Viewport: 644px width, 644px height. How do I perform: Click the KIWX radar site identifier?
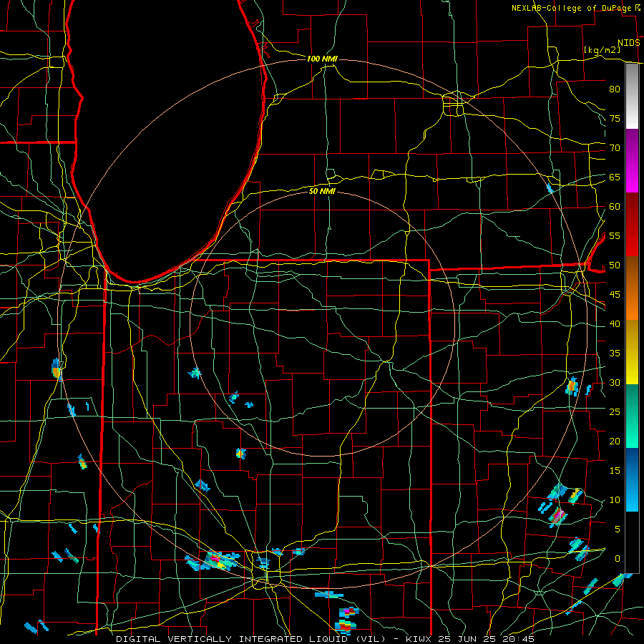pyautogui.click(x=420, y=639)
